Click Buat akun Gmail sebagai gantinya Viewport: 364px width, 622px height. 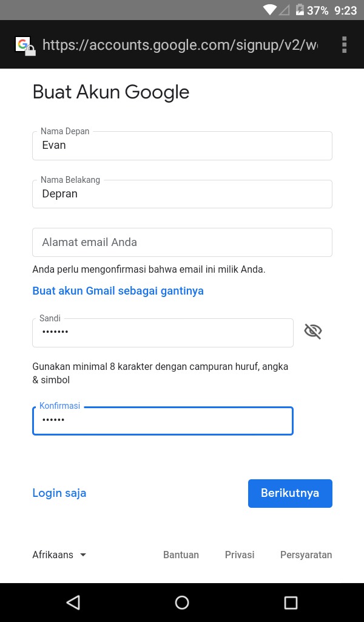click(118, 290)
